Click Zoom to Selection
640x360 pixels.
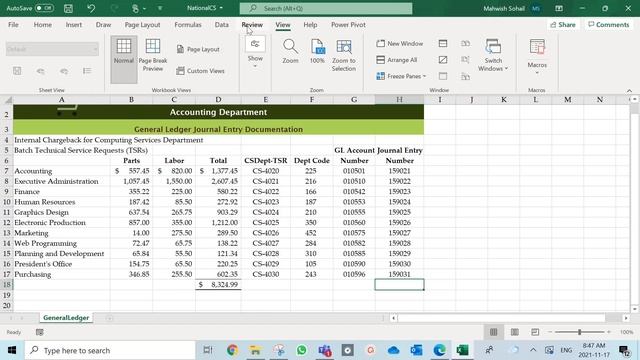[344, 56]
